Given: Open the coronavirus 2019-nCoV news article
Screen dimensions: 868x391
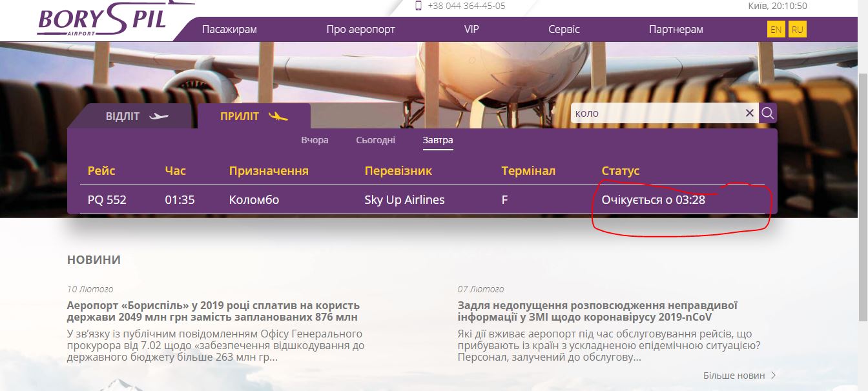Looking at the screenshot, I should (x=597, y=311).
